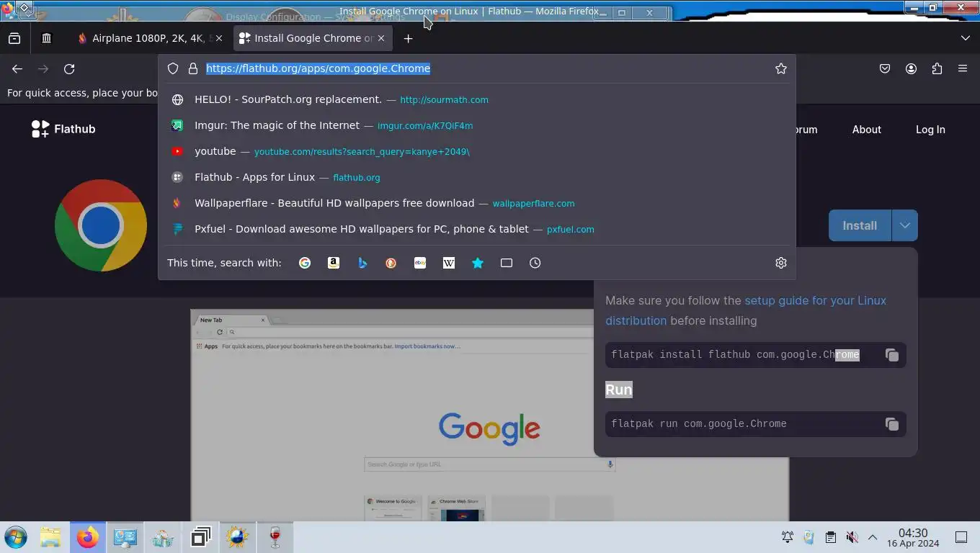Search with Google this time
Image resolution: width=980 pixels, height=553 pixels.
(x=305, y=263)
